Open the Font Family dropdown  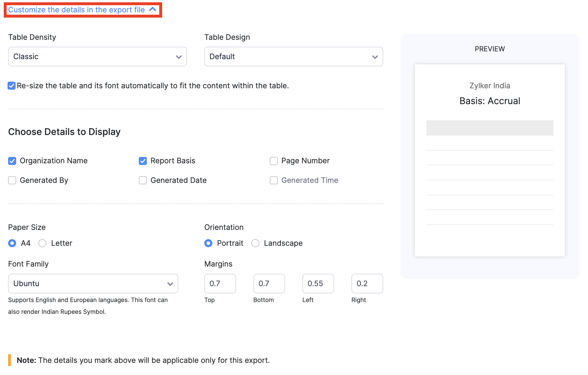pyautogui.click(x=93, y=284)
